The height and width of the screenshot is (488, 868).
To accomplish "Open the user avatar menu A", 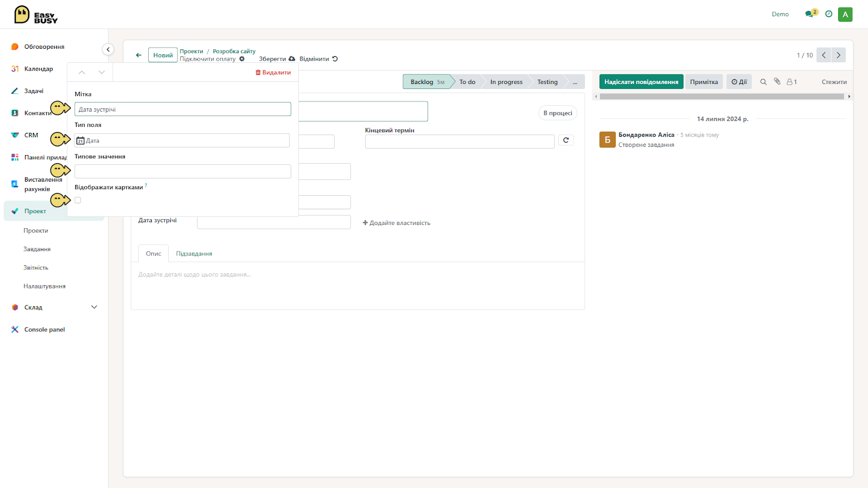I will tap(845, 15).
